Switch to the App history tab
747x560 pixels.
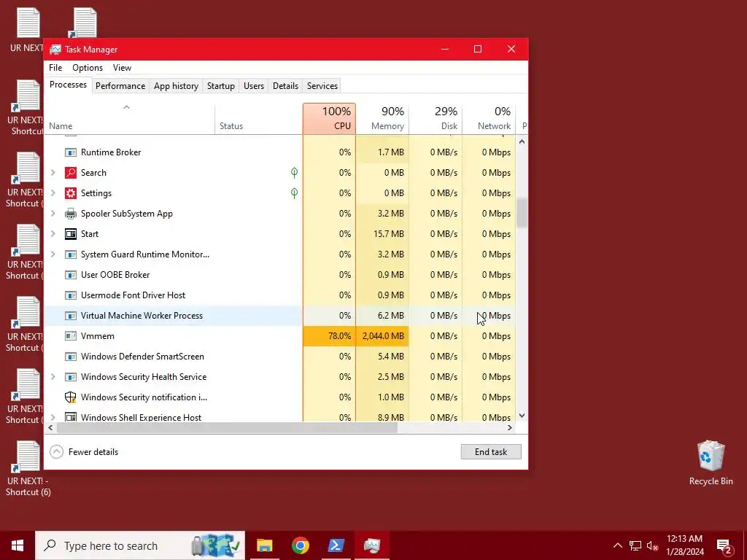176,86
